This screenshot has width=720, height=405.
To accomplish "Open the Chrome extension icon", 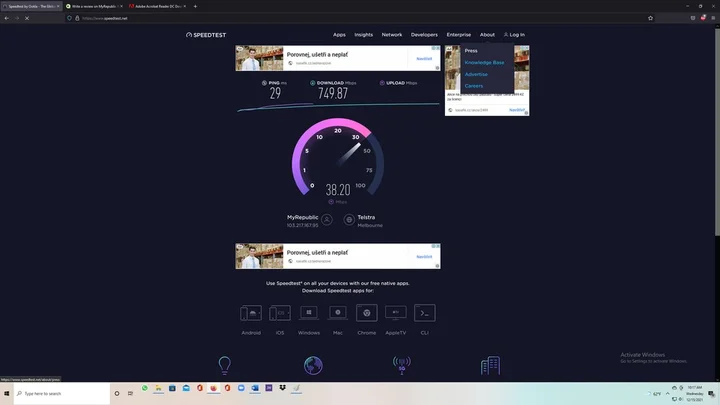I will [x=367, y=313].
